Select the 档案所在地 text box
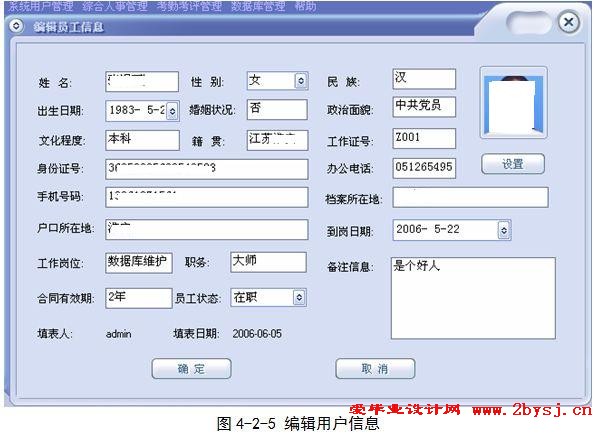This screenshot has width=605, height=439. tap(470, 197)
